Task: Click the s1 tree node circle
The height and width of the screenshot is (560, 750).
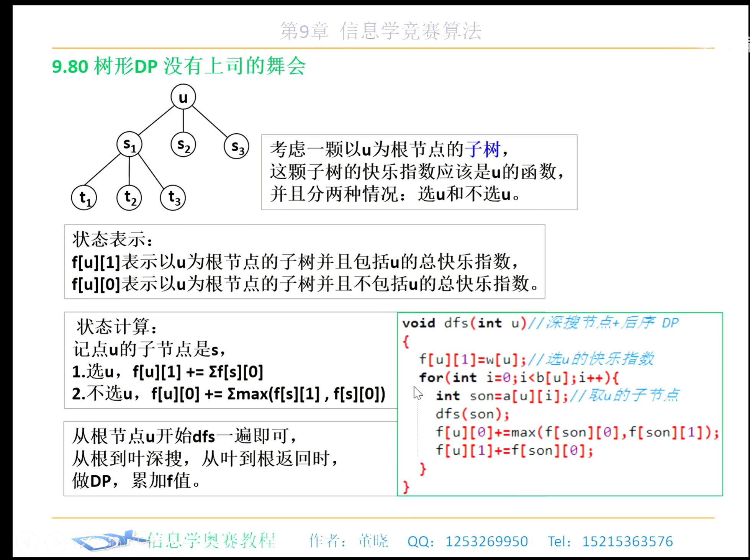Action: pos(129,145)
